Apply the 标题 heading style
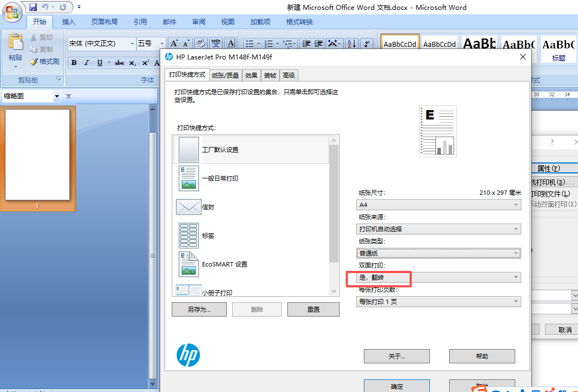 point(558,49)
